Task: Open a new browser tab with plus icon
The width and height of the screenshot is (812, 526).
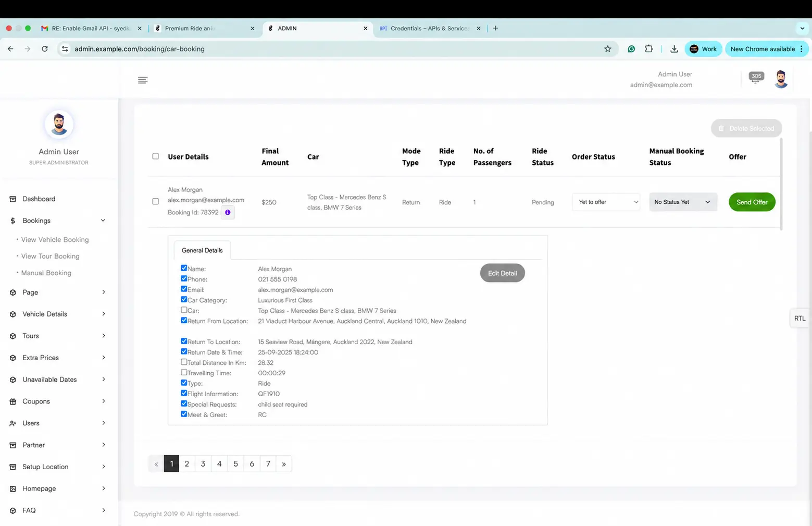Action: (495, 28)
